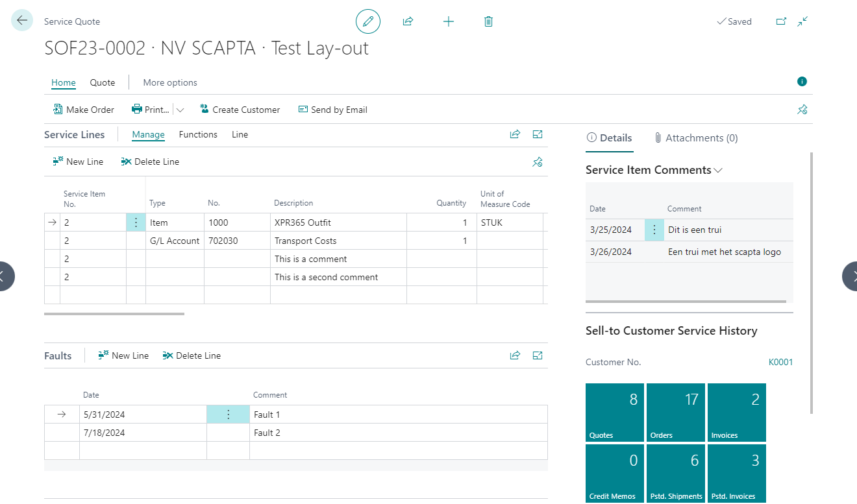Expand the Service Item Comments chevron

(x=718, y=170)
